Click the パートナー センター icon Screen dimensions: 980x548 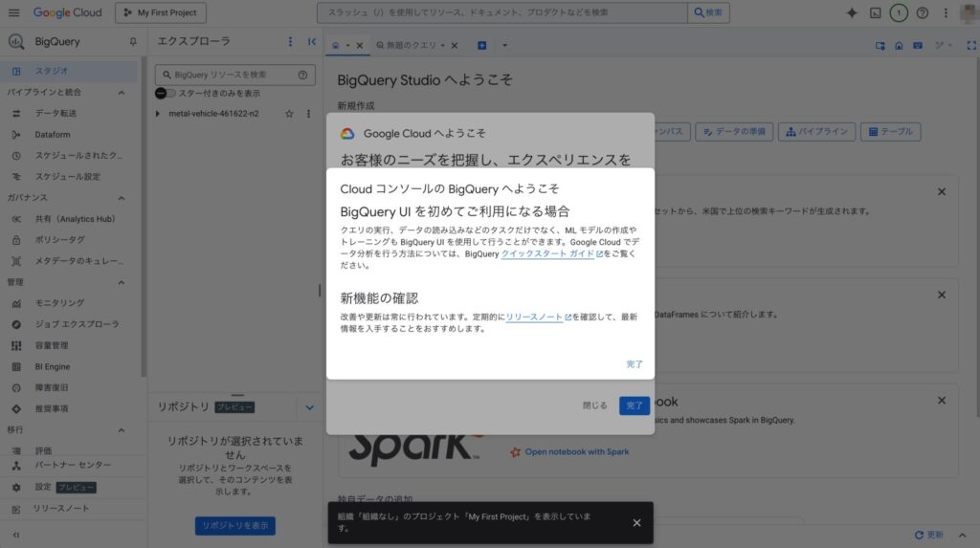(x=16, y=466)
